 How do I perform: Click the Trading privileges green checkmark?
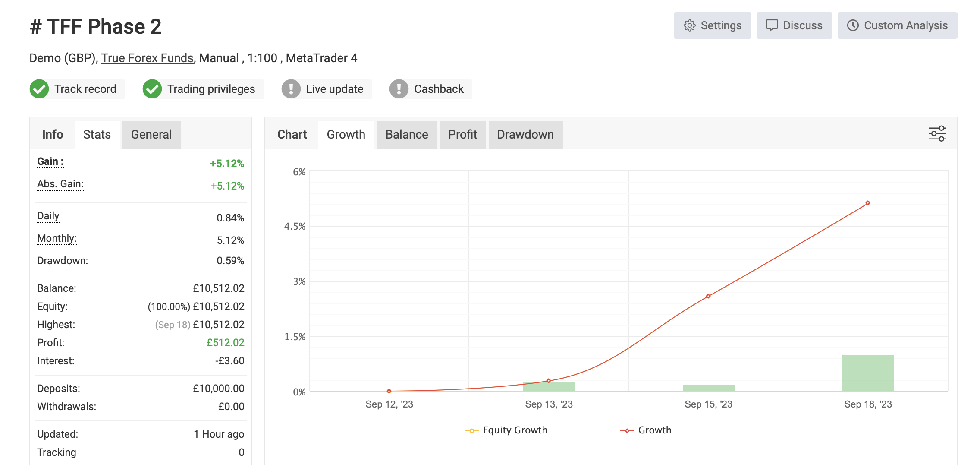pos(152,89)
